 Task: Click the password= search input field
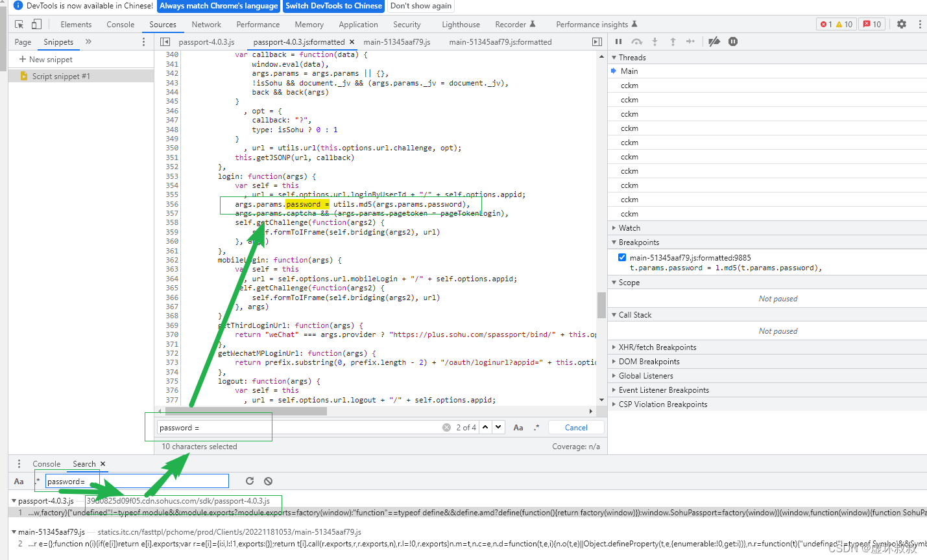(x=137, y=481)
